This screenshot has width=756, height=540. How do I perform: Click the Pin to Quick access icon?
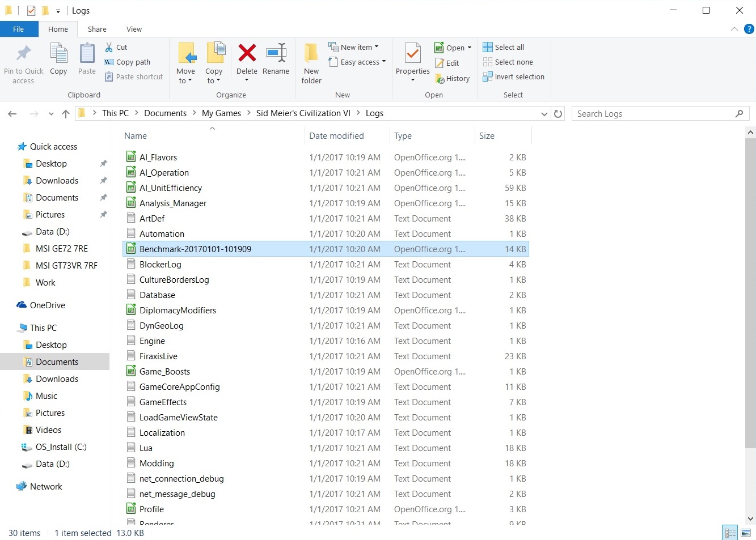(x=23, y=53)
